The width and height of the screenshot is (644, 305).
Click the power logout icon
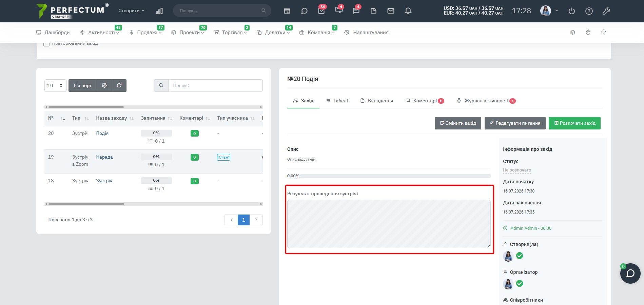(x=572, y=11)
